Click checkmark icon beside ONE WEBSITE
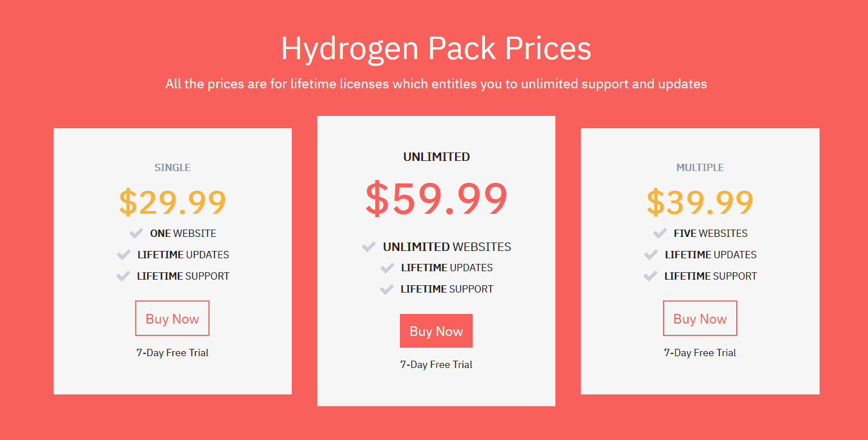 (136, 234)
